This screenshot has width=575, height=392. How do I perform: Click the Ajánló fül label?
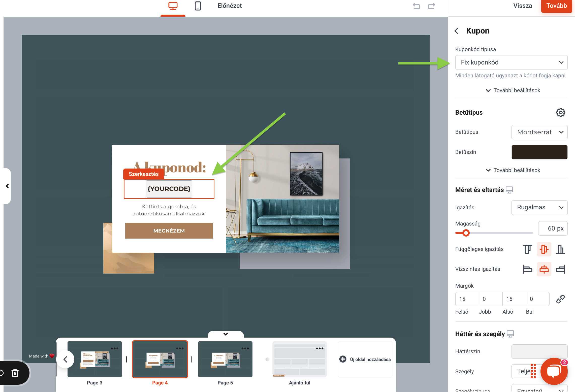300,383
